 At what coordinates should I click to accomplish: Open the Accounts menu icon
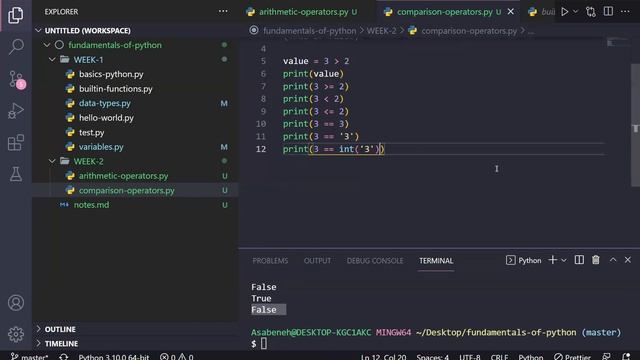tap(16, 303)
